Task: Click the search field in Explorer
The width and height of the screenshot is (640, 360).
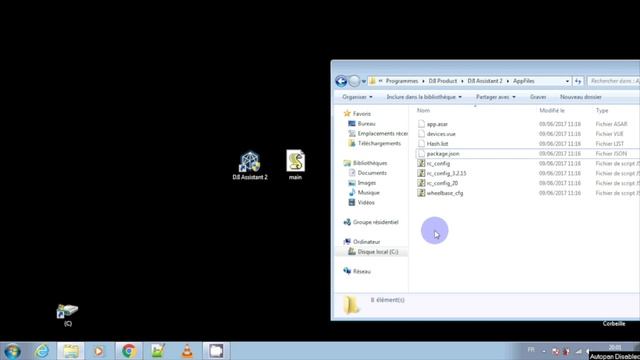Action: tap(613, 81)
